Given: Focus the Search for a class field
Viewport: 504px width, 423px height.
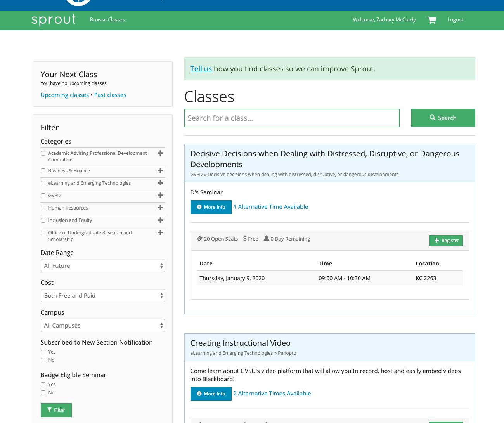Looking at the screenshot, I should pyautogui.click(x=292, y=118).
